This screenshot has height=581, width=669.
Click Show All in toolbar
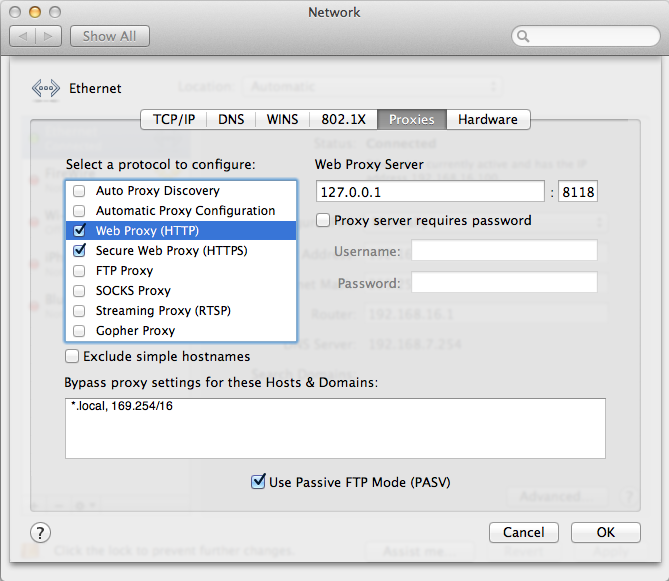[109, 36]
